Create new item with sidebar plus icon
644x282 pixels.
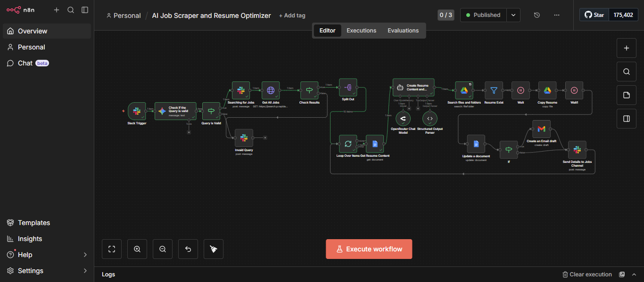(x=57, y=10)
